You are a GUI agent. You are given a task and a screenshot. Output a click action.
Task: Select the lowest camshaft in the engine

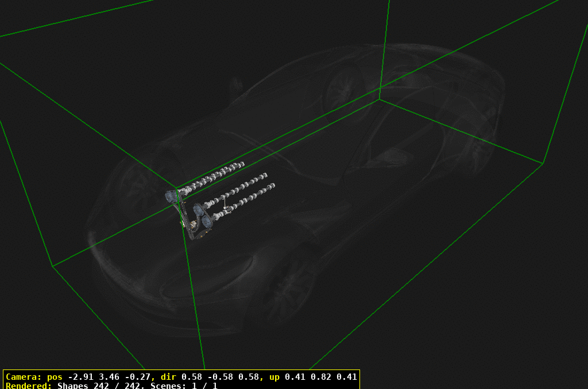tap(250, 198)
